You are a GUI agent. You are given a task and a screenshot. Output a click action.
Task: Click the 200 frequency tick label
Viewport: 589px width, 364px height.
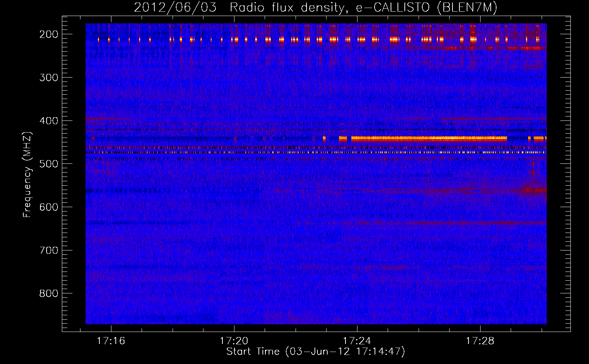[49, 34]
